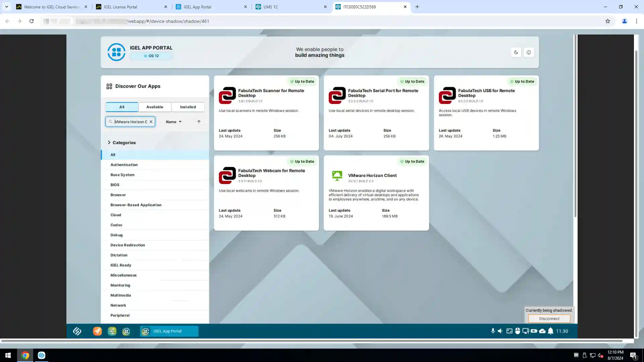Show only Available apps

pyautogui.click(x=155, y=107)
